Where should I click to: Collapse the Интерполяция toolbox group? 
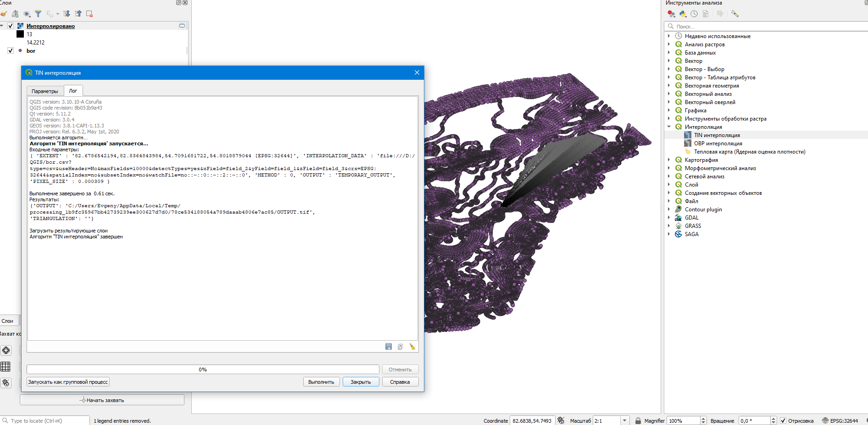669,127
